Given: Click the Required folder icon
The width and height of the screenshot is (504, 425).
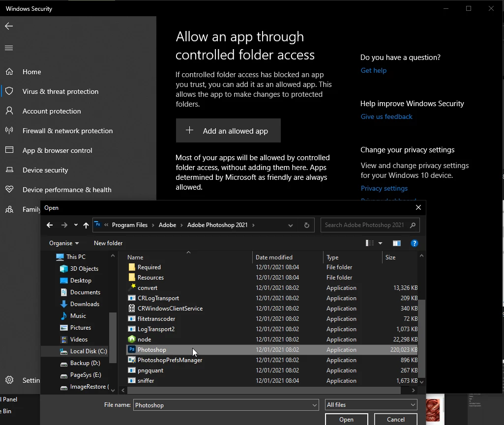Looking at the screenshot, I should (131, 267).
